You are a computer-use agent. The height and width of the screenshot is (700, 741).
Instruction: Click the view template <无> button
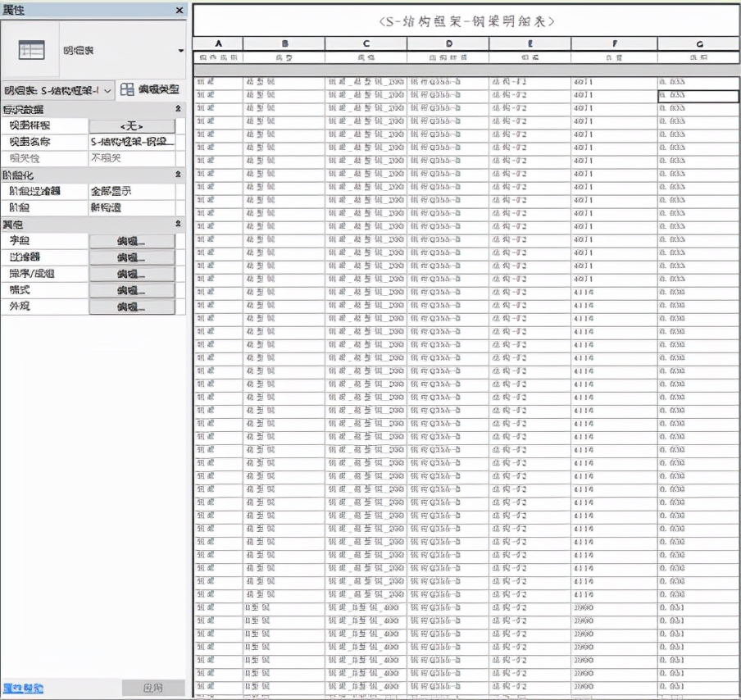131,125
